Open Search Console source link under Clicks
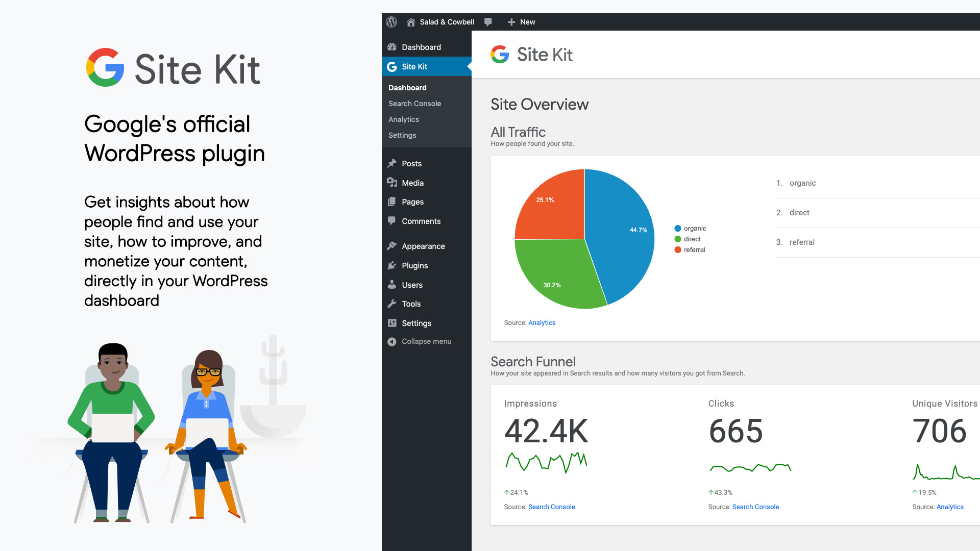Viewport: 980px width, 551px height. [755, 507]
